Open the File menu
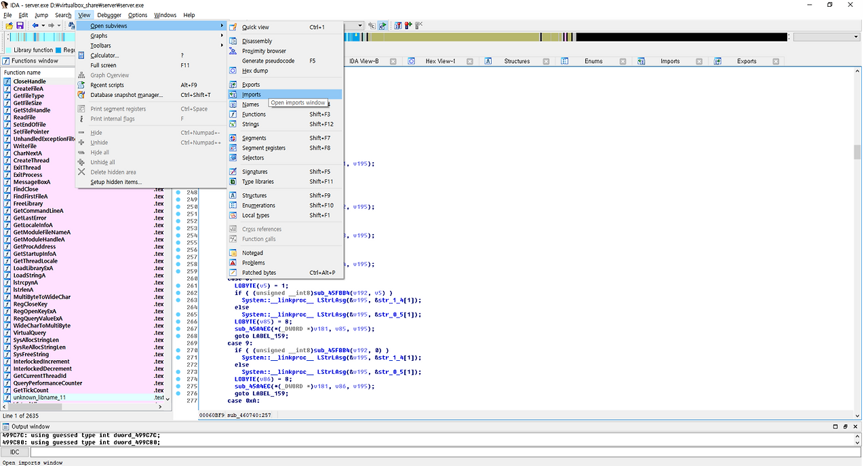This screenshot has height=466, width=868. tap(8, 15)
